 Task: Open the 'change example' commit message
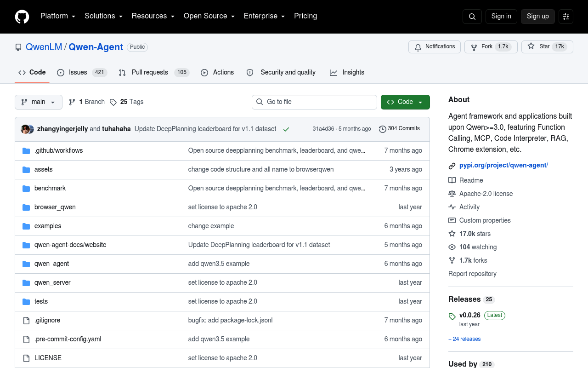point(211,226)
